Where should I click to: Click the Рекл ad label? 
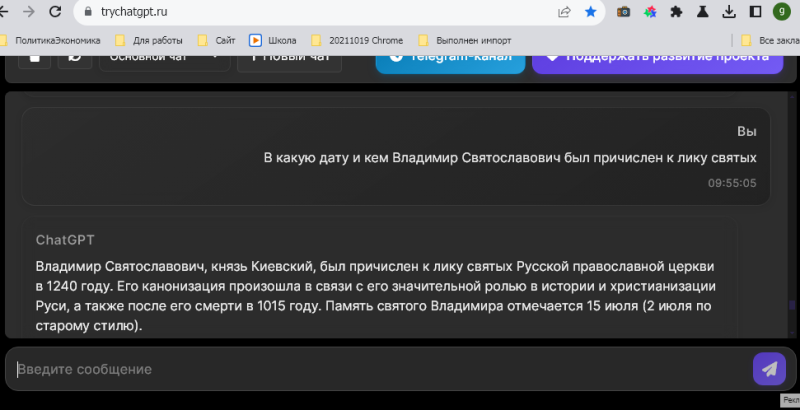point(790,401)
